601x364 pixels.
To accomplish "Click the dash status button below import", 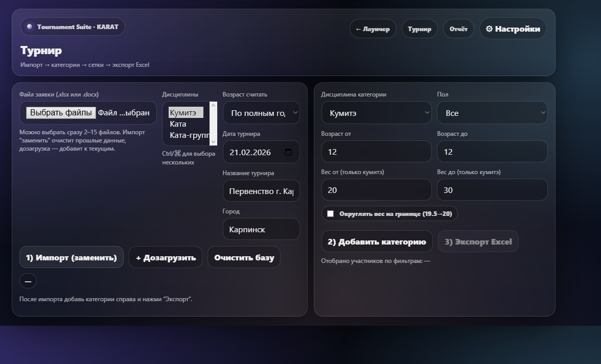I will pos(28,281).
